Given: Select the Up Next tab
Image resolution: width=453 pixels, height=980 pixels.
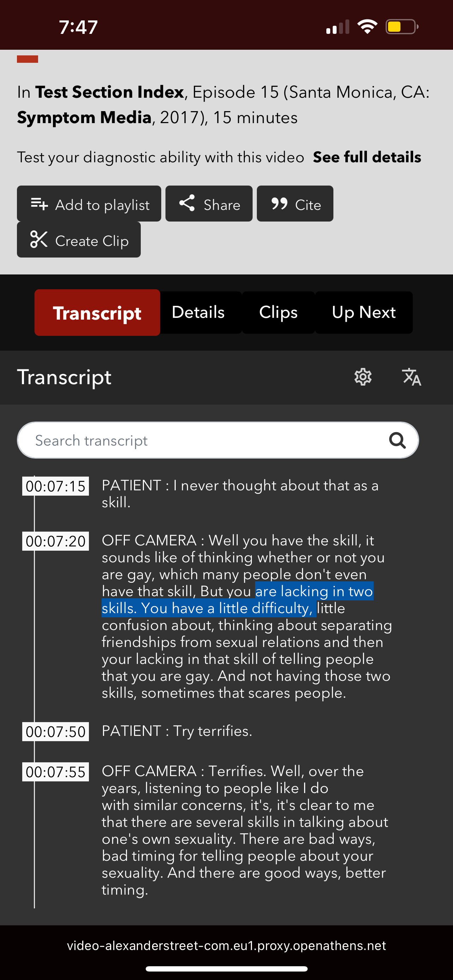Looking at the screenshot, I should pyautogui.click(x=364, y=312).
